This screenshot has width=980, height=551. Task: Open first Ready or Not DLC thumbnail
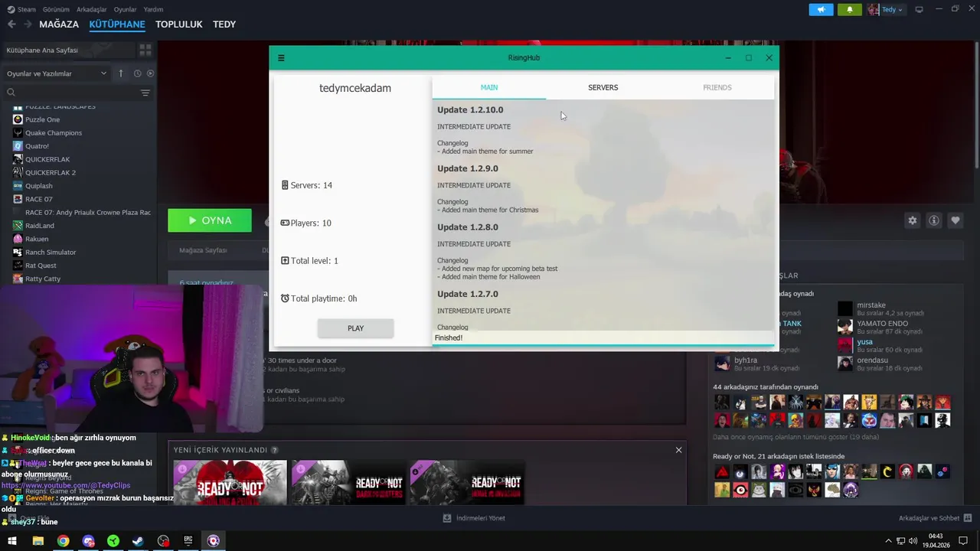(230, 482)
